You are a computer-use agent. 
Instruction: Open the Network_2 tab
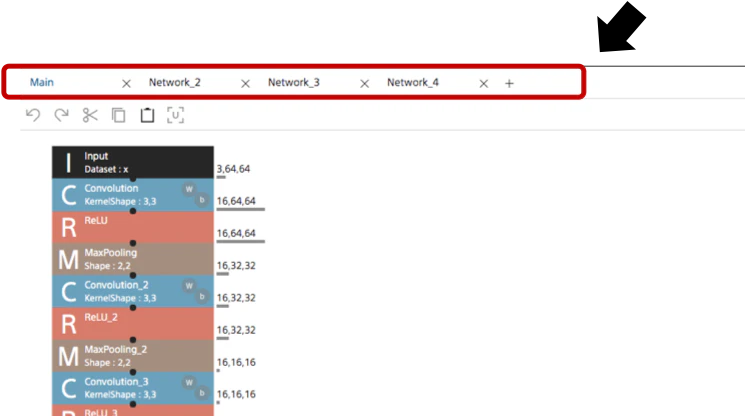tap(174, 82)
